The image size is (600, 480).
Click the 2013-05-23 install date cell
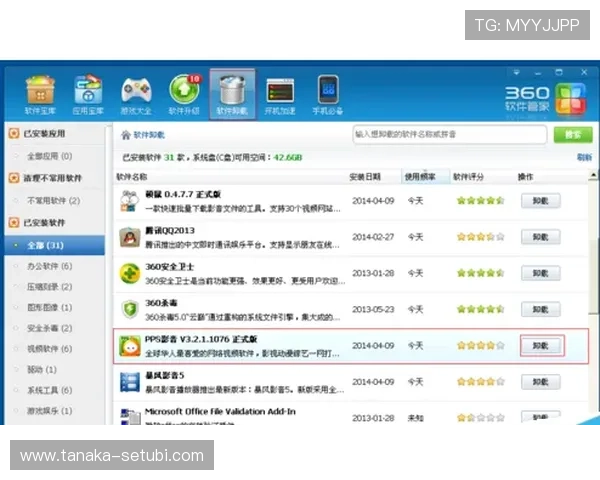pos(373,309)
